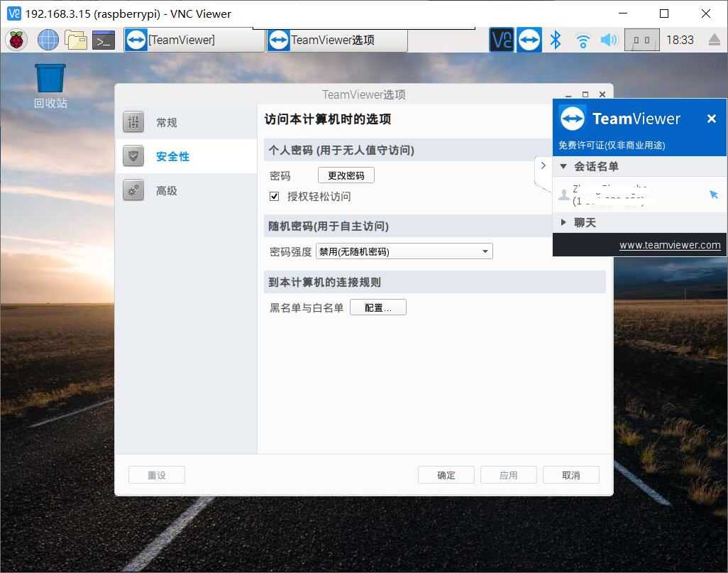Switch to TeamViewer选项 taskbar window

point(338,40)
